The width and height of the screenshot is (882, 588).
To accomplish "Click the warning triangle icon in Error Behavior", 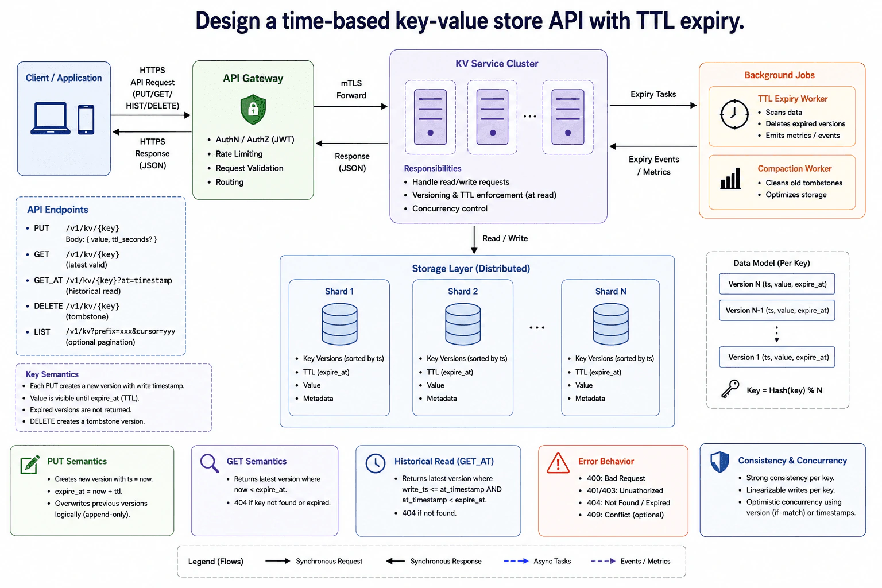I will point(558,463).
